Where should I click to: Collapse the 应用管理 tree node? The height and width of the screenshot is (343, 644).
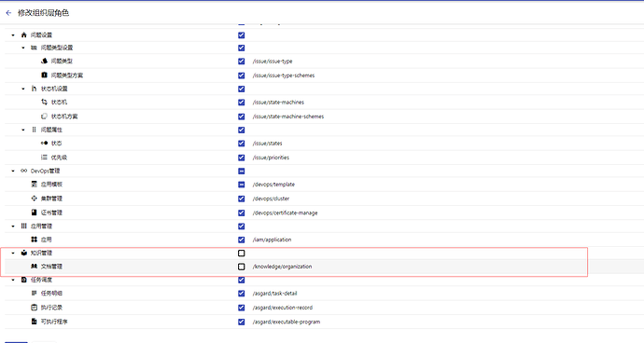click(x=13, y=226)
